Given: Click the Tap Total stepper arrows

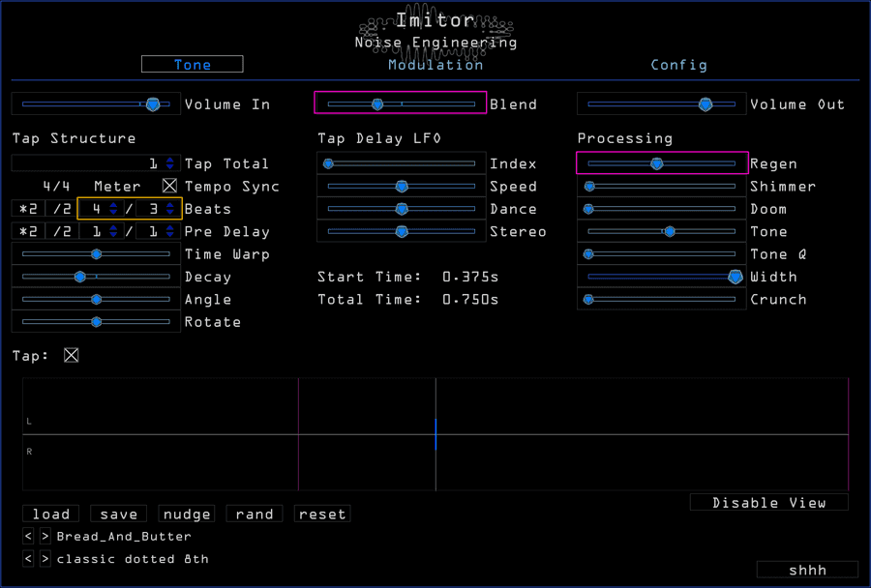Looking at the screenshot, I should [x=170, y=163].
